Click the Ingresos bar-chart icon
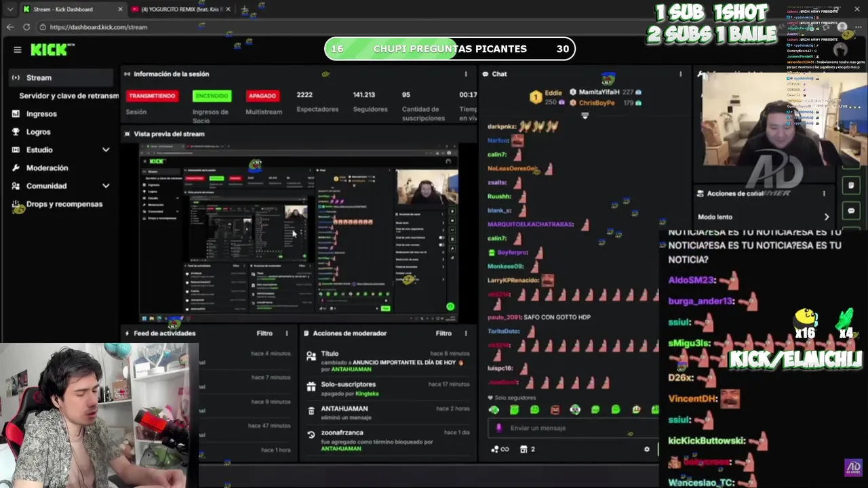 [x=16, y=114]
